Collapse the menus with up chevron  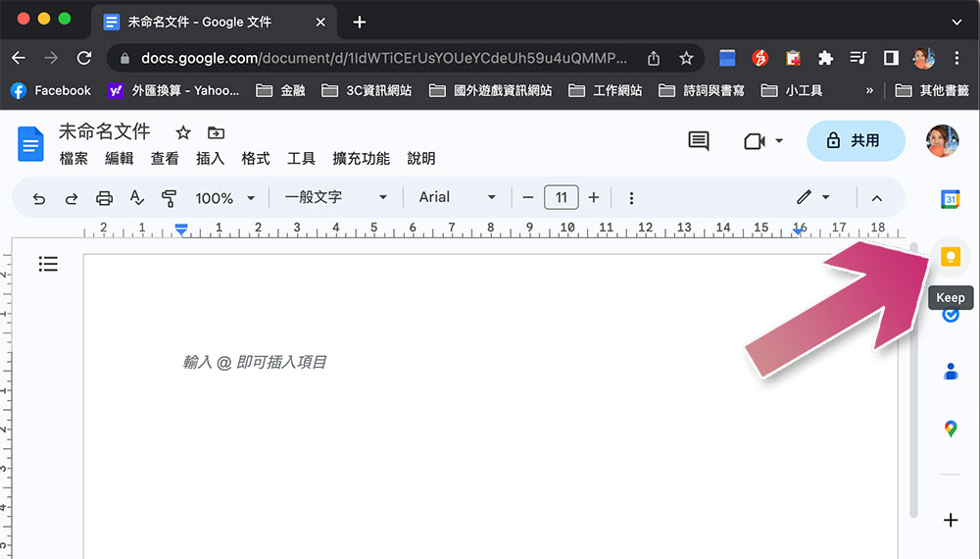(877, 198)
